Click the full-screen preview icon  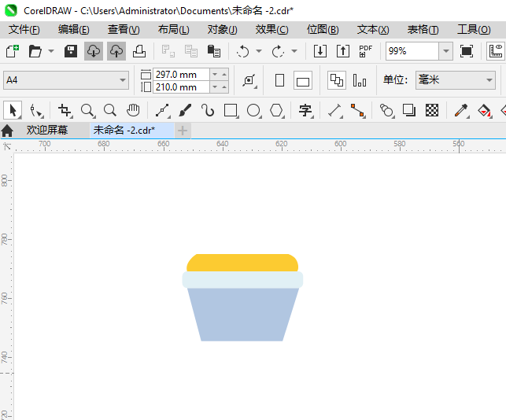467,51
